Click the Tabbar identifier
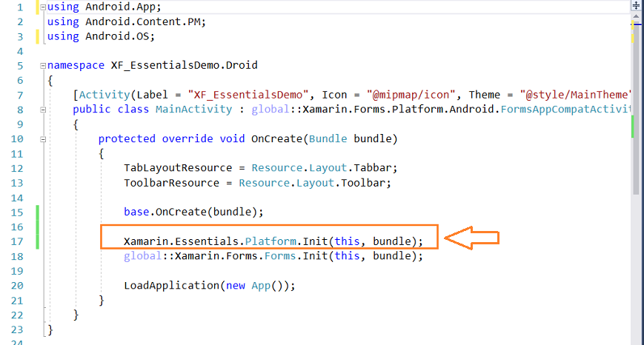The image size is (644, 345). pyautogui.click(x=373, y=168)
